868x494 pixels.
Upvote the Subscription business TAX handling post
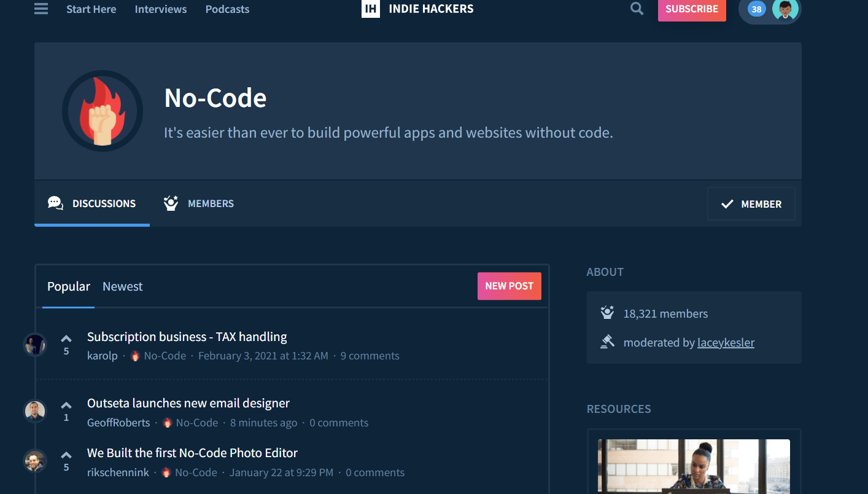click(66, 339)
